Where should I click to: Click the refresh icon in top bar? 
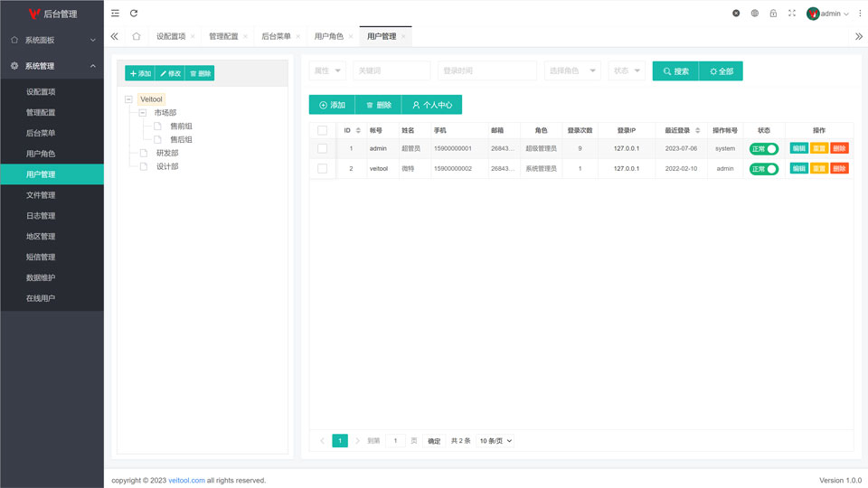tap(134, 14)
